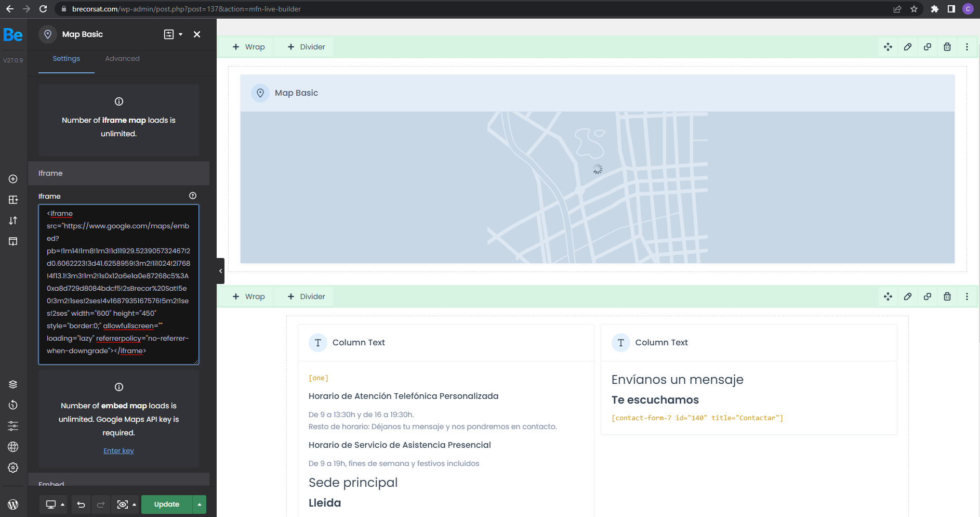Move the first section with move icon
The image size is (980, 517).
(888, 47)
